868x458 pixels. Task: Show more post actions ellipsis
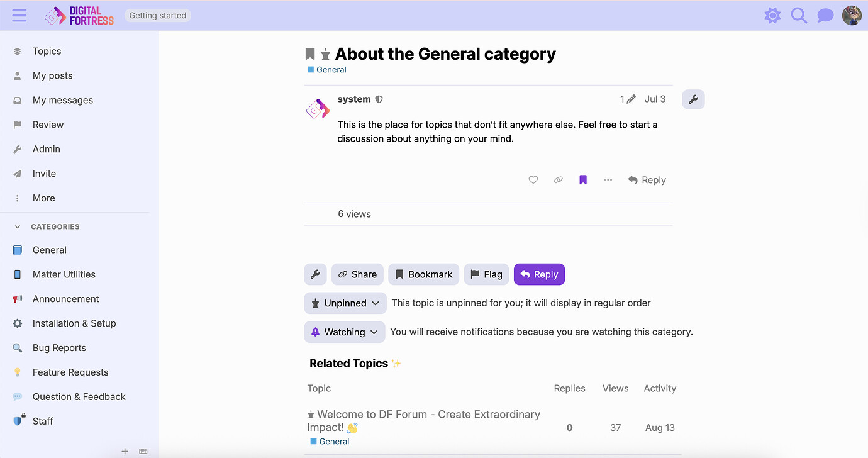tap(608, 180)
